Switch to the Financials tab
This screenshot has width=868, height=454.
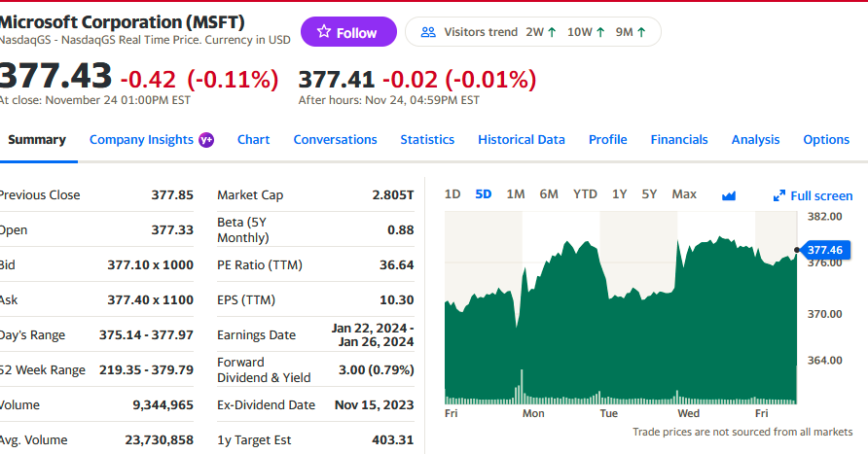pos(679,140)
